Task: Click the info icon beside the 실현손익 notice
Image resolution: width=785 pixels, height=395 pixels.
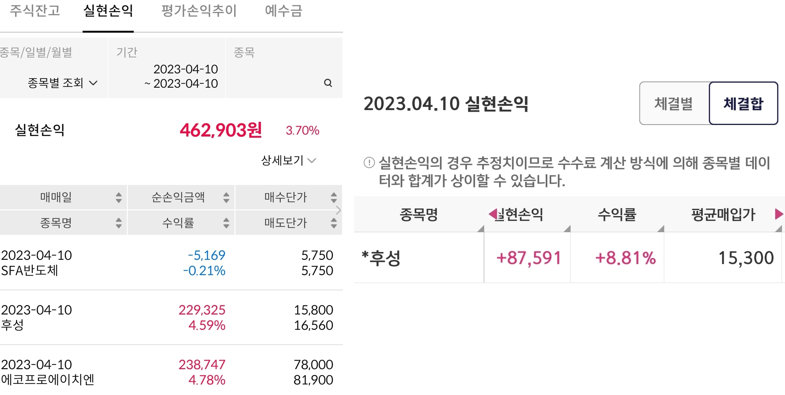Action: click(x=369, y=163)
